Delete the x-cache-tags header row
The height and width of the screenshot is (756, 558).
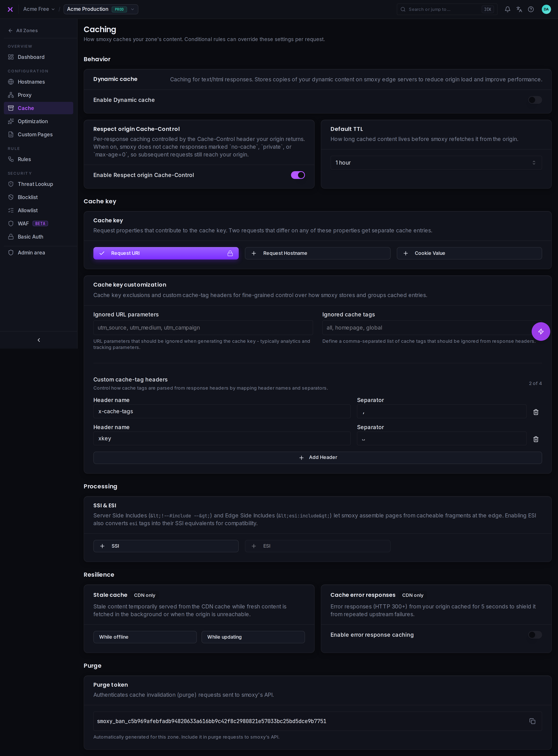pos(536,412)
